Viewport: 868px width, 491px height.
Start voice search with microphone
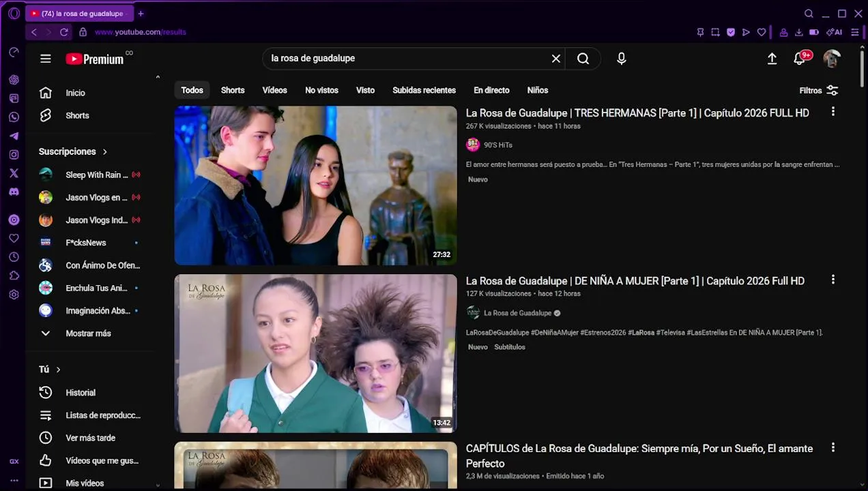click(621, 59)
